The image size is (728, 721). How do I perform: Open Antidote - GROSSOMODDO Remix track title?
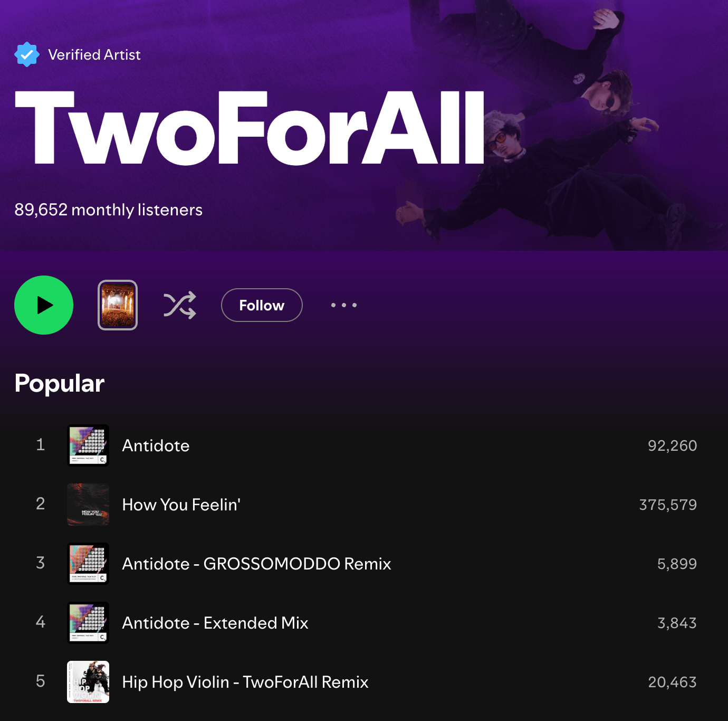[x=257, y=564]
